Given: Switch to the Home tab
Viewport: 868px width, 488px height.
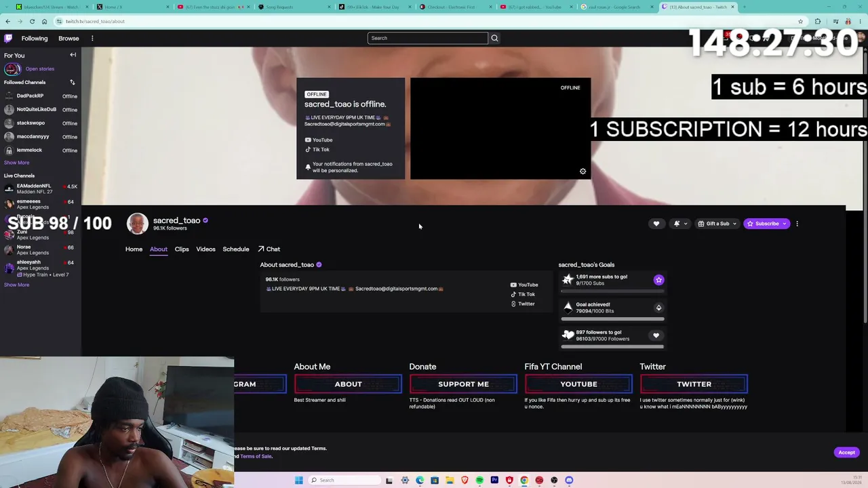Looking at the screenshot, I should tap(134, 249).
